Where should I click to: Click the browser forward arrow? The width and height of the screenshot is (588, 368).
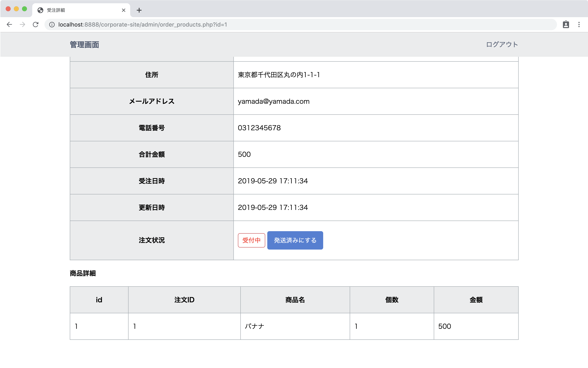[x=22, y=25]
